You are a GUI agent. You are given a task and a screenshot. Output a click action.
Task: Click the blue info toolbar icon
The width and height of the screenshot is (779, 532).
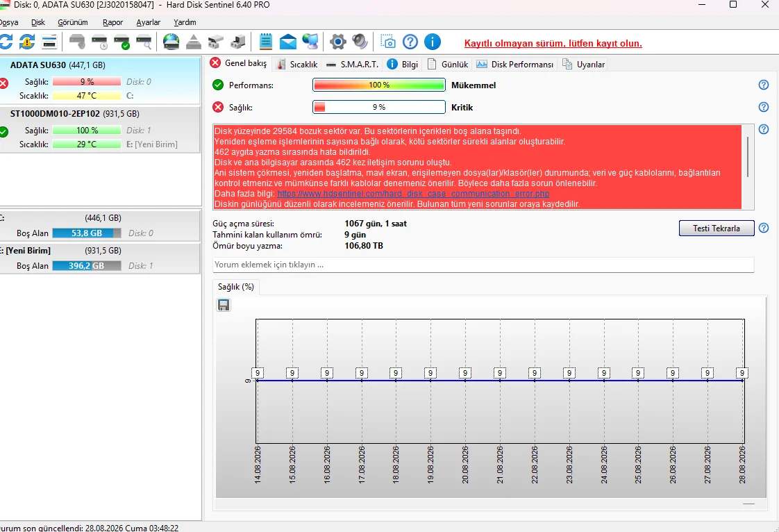click(x=433, y=42)
